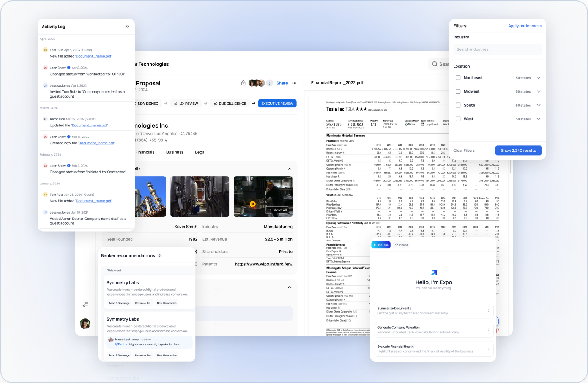Viewport: 588px width, 383px height.
Task: Click the lock icon beside the Proposal avatars
Action: 243,83
